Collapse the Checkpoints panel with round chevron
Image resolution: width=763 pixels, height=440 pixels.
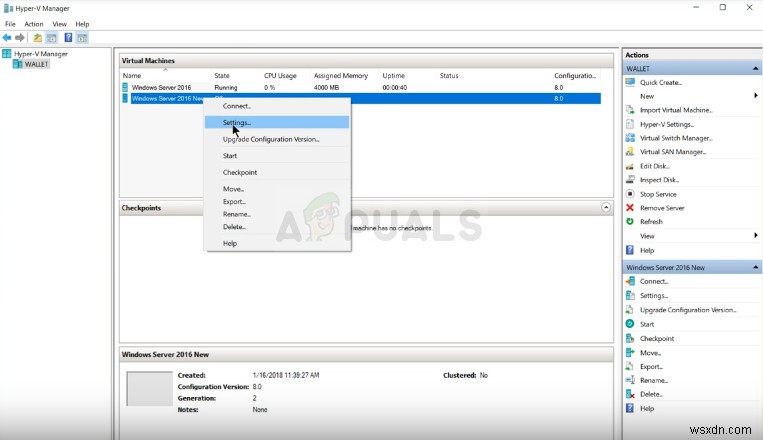(606, 207)
